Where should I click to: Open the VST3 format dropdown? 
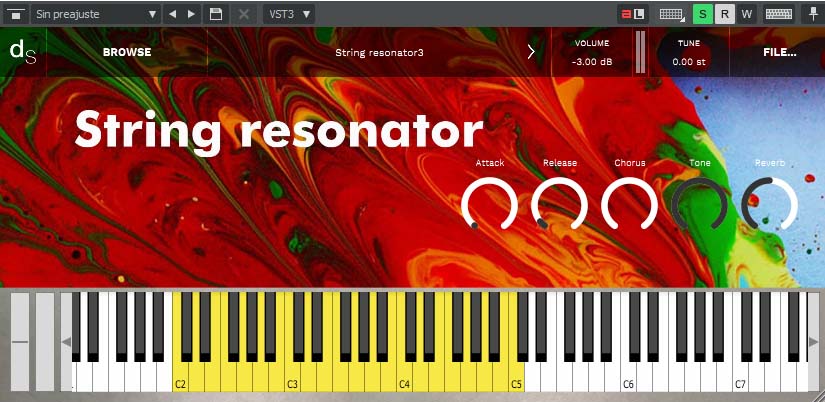[289, 14]
